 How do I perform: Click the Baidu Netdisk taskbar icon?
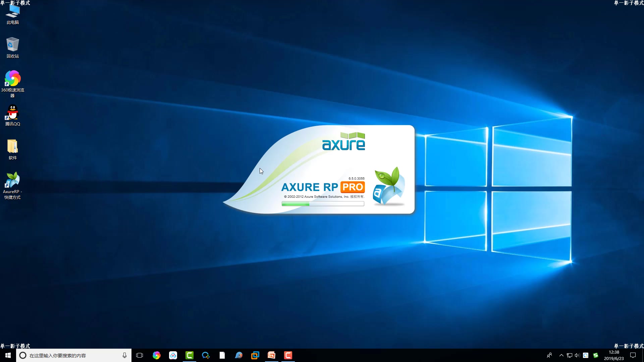[x=173, y=355]
